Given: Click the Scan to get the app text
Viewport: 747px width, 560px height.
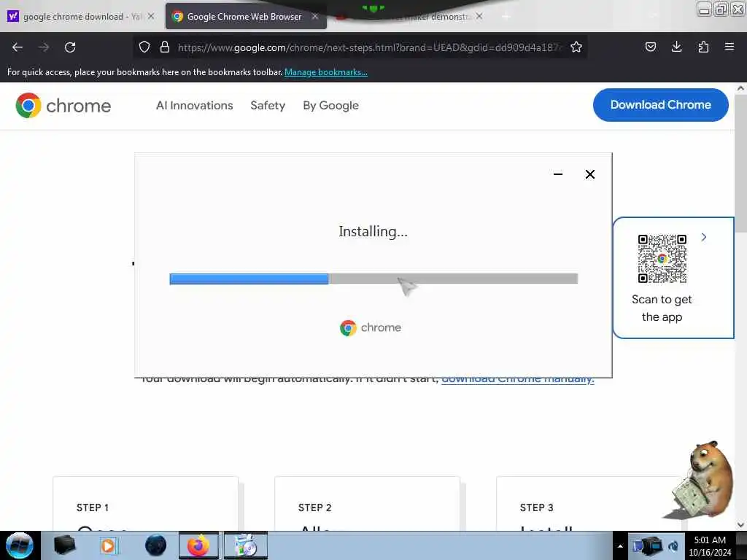Looking at the screenshot, I should tap(662, 308).
